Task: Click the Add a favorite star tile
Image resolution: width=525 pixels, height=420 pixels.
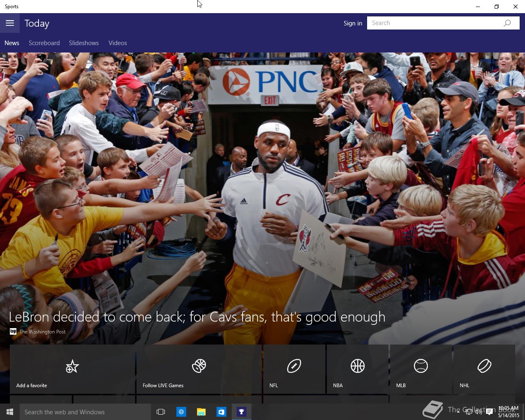Action: 72,369
